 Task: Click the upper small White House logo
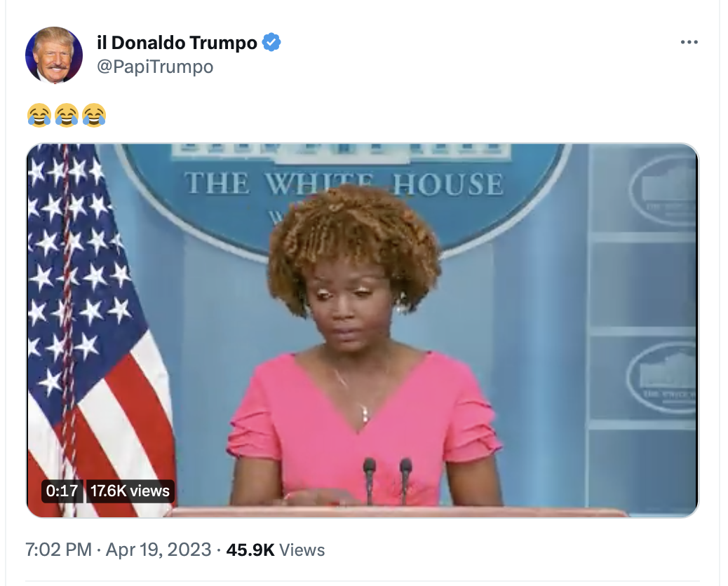(664, 190)
